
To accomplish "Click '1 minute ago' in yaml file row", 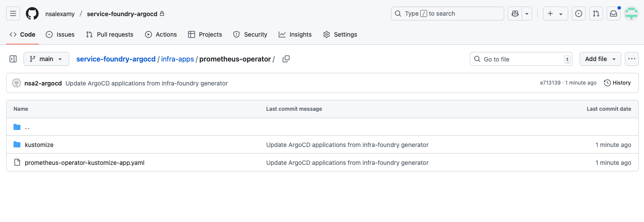I will (x=613, y=163).
